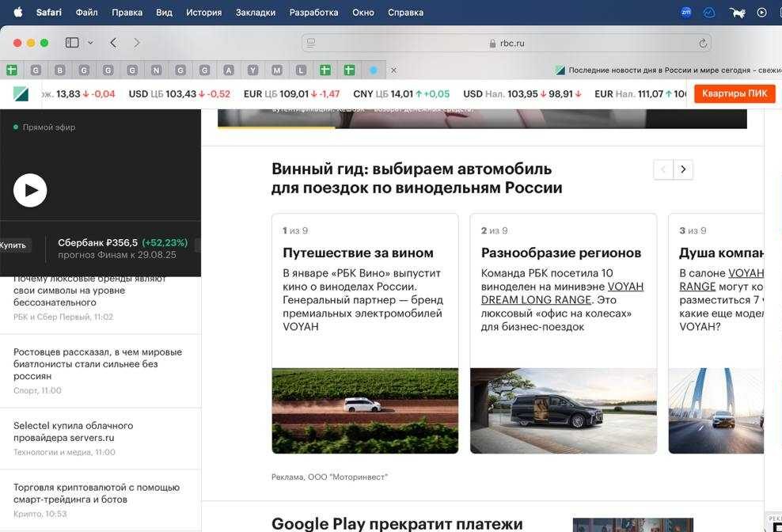Open the Разработка menu
The width and height of the screenshot is (782, 532).
(313, 13)
